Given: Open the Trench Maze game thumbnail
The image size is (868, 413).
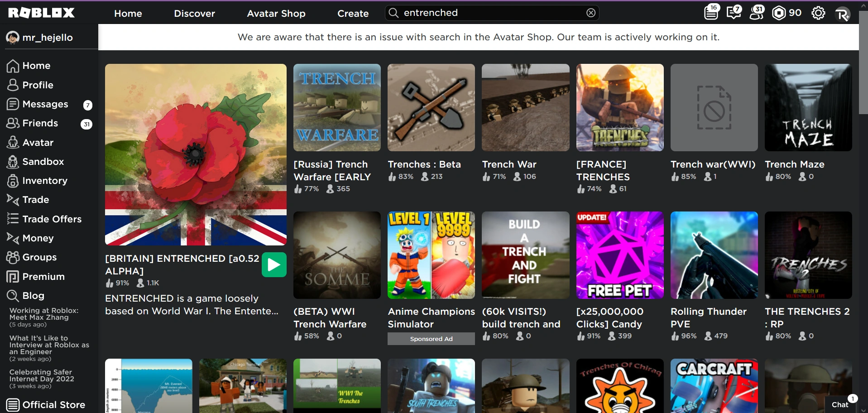Looking at the screenshot, I should (x=808, y=107).
